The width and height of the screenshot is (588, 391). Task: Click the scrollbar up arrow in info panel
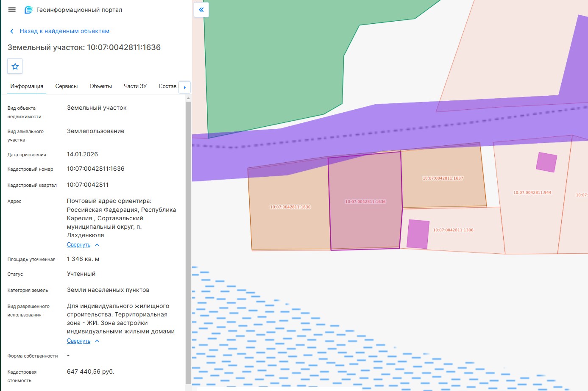pyautogui.click(x=188, y=98)
